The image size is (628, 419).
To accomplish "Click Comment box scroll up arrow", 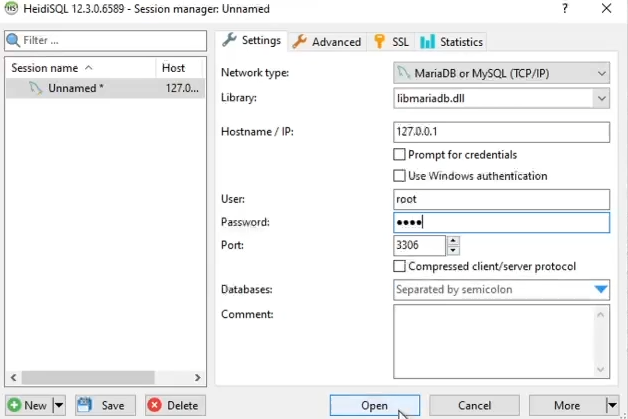I will click(600, 315).
